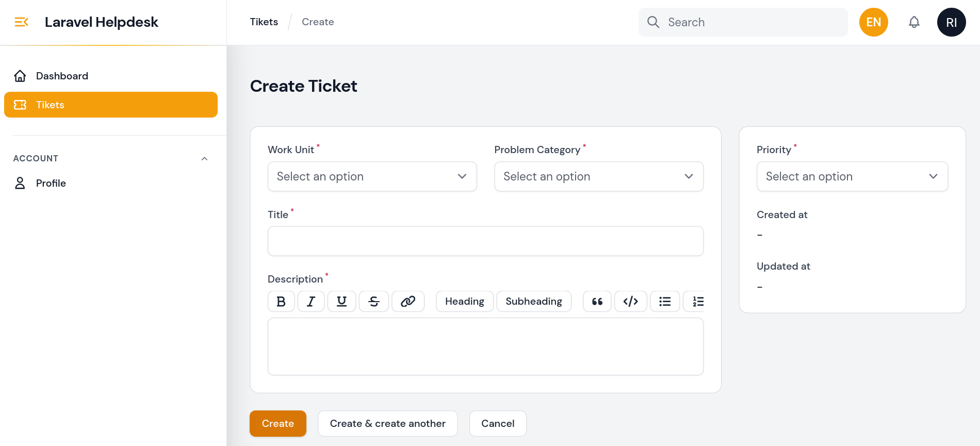The image size is (980, 446).
Task: Apply Strikethrough formatting
Action: coord(374,302)
